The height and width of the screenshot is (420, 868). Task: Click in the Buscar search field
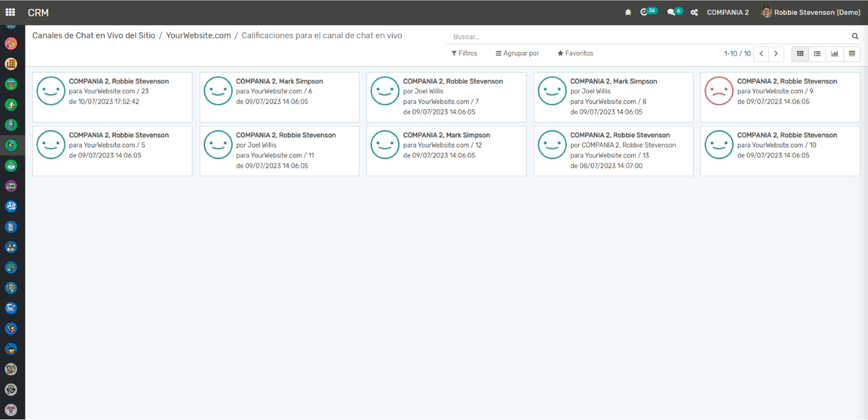646,37
